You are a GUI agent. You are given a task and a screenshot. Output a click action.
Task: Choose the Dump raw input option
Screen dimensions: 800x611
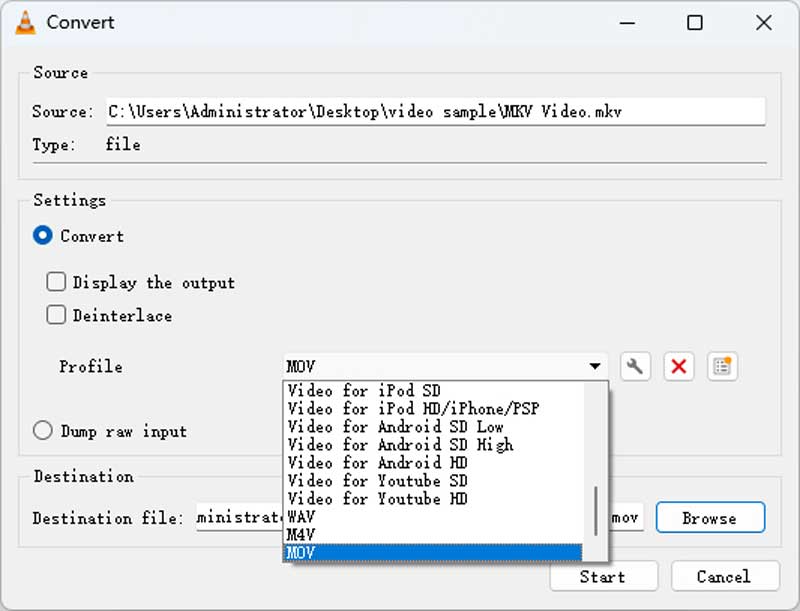click(42, 431)
